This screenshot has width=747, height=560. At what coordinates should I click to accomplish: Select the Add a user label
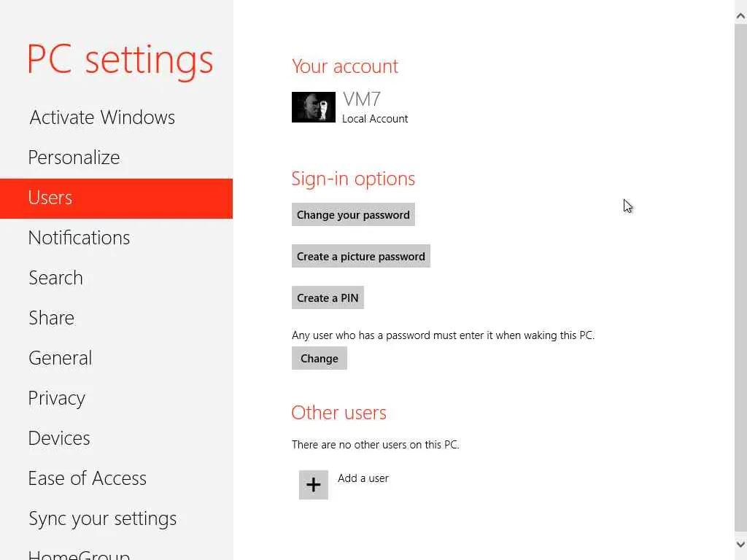[x=363, y=478]
